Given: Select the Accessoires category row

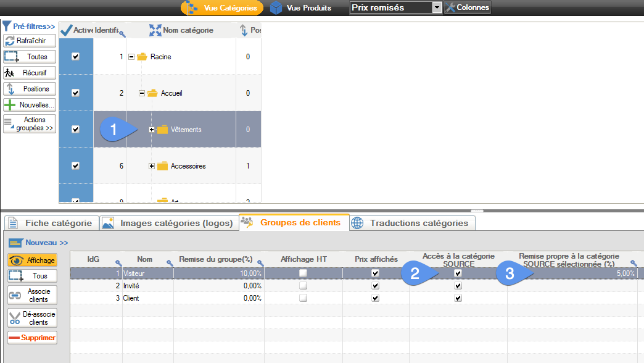Looking at the screenshot, I should 188,166.
